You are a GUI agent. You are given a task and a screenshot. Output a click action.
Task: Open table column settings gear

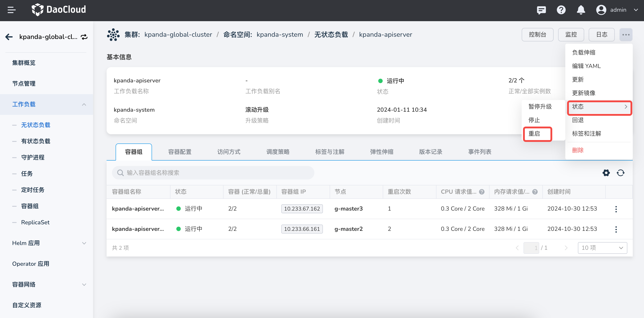(606, 173)
